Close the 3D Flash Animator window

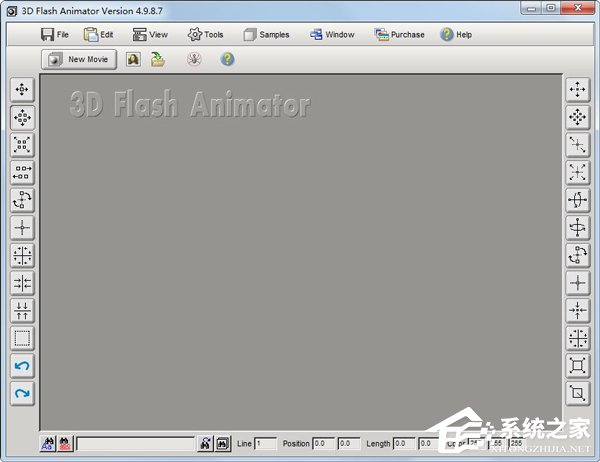pyautogui.click(x=578, y=8)
